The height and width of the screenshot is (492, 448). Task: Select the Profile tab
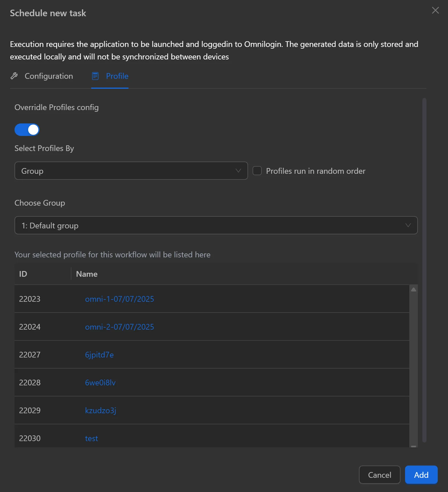click(x=117, y=76)
